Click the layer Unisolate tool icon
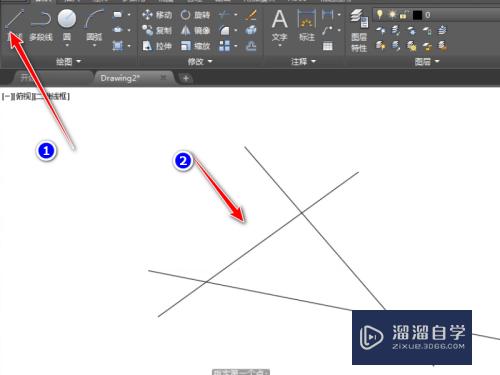 pos(396,45)
